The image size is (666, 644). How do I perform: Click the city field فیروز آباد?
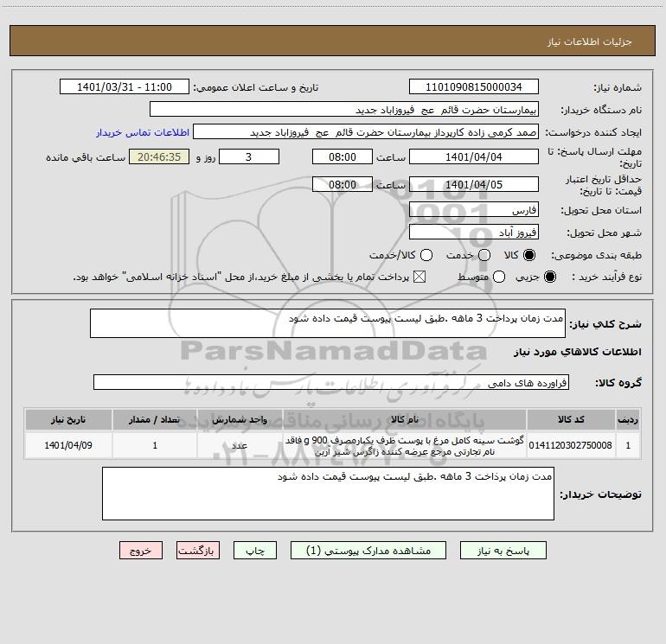point(474,233)
